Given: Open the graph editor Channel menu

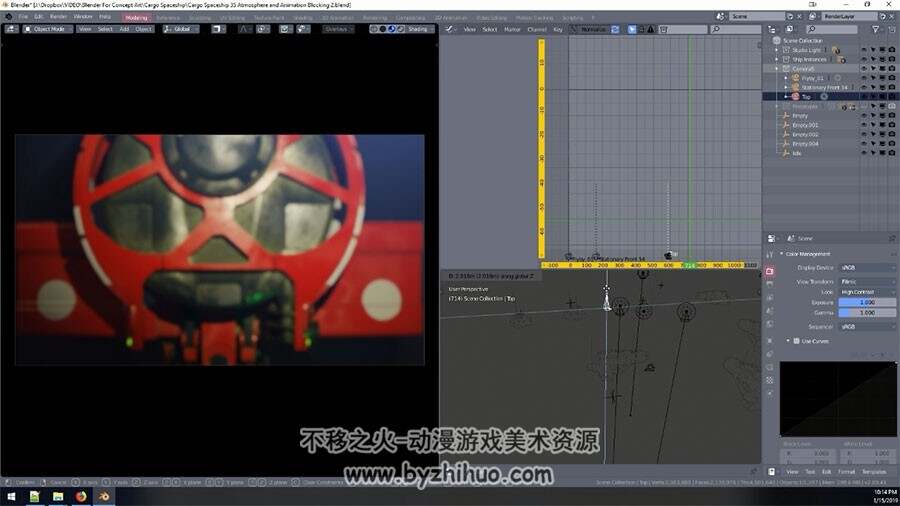Looking at the screenshot, I should pyautogui.click(x=537, y=29).
